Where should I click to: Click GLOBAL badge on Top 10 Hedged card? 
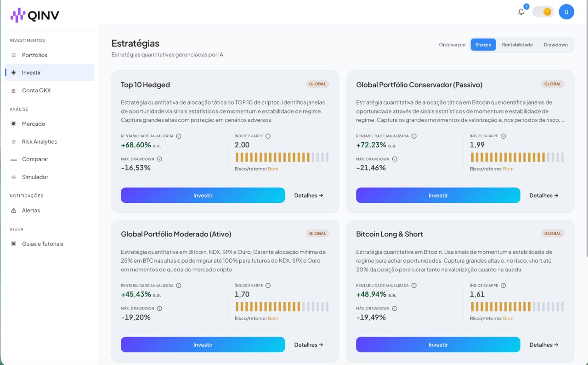coord(317,84)
